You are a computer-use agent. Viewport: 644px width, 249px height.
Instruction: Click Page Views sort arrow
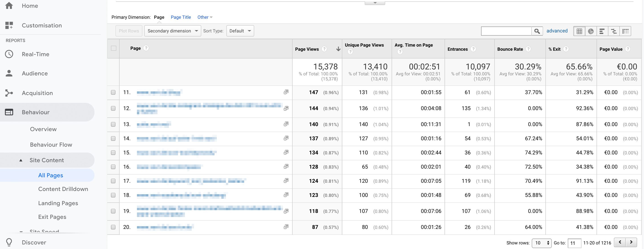coord(338,49)
